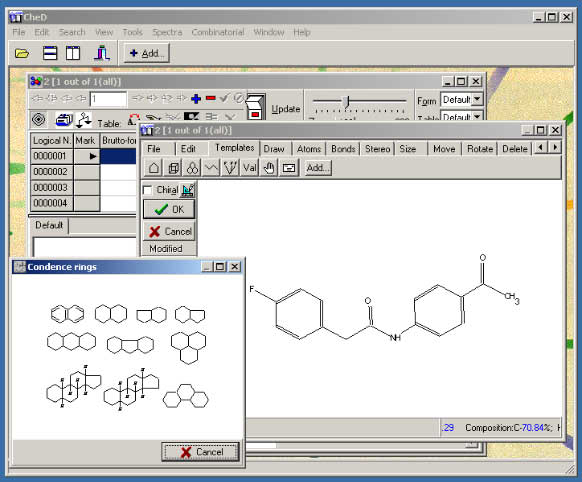Image resolution: width=582 pixels, height=482 pixels.
Task: Open the Form dropdown in database window
Action: click(x=477, y=99)
